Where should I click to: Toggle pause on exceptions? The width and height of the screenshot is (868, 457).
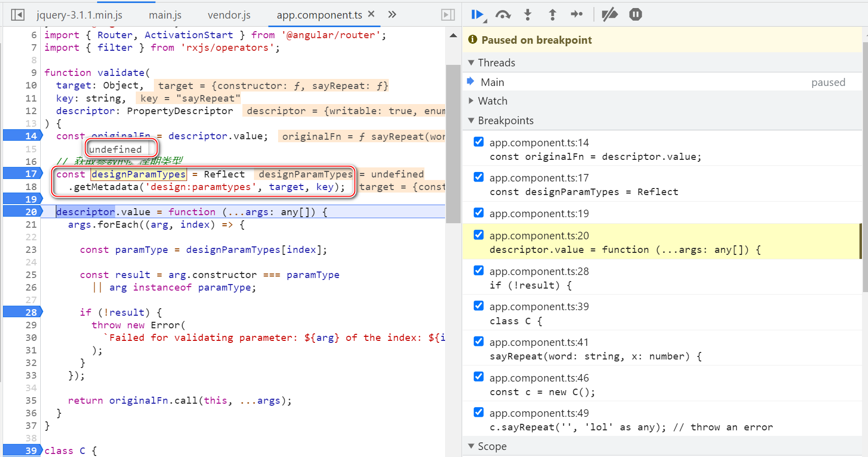(635, 15)
